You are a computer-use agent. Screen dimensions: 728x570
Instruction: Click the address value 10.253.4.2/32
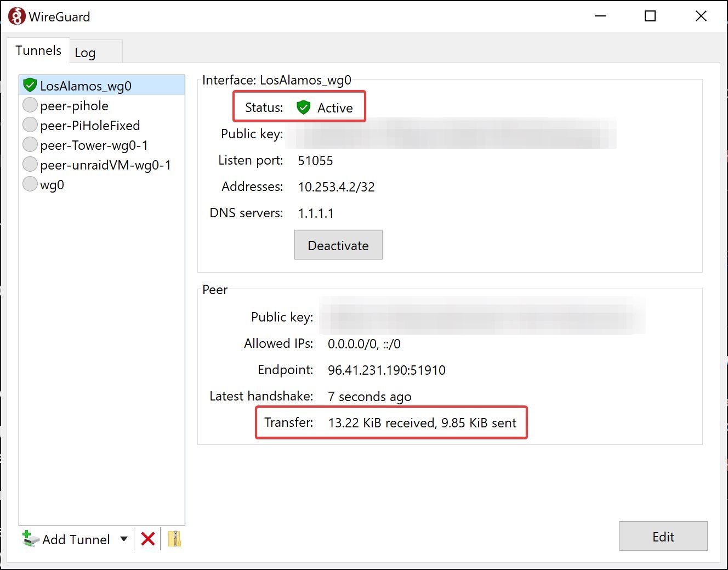pos(336,187)
